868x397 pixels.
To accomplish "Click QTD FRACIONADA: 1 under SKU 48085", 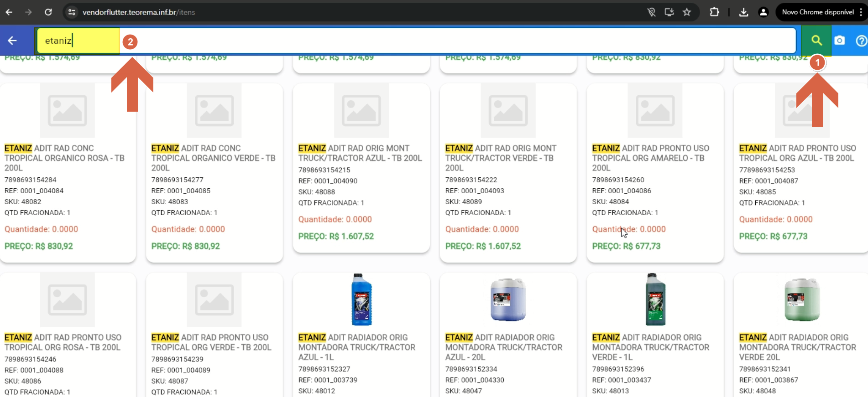I will click(772, 203).
